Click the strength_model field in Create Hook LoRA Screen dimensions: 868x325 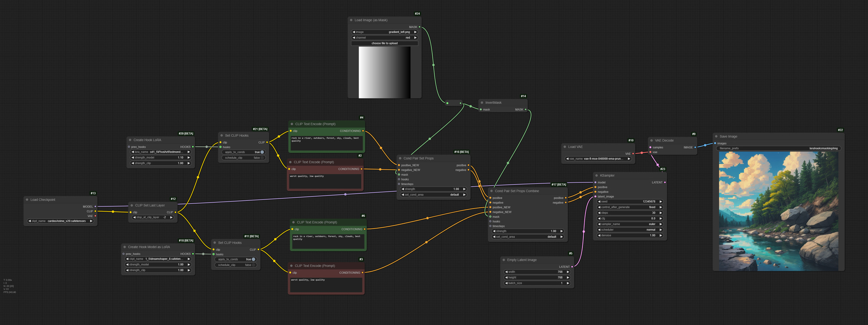[161, 158]
